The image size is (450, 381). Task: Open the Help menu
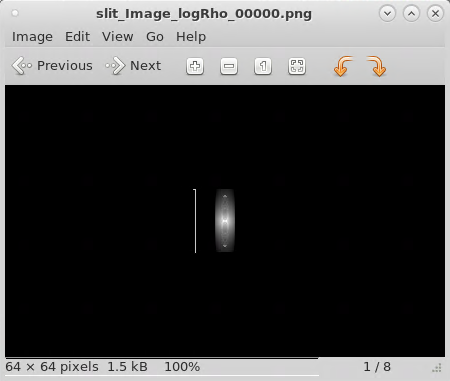pos(191,37)
